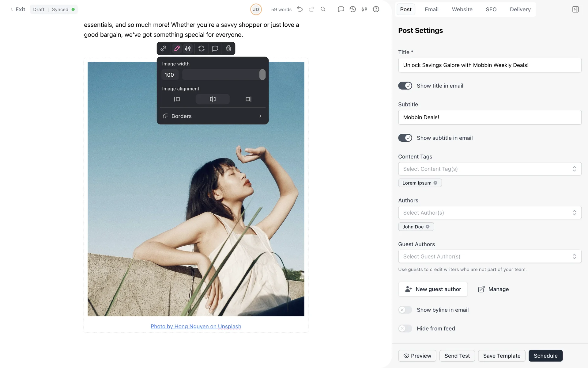Viewport: 588px width, 368px height.
Task: Collapse the settings sidebar panel icon
Action: click(x=575, y=9)
